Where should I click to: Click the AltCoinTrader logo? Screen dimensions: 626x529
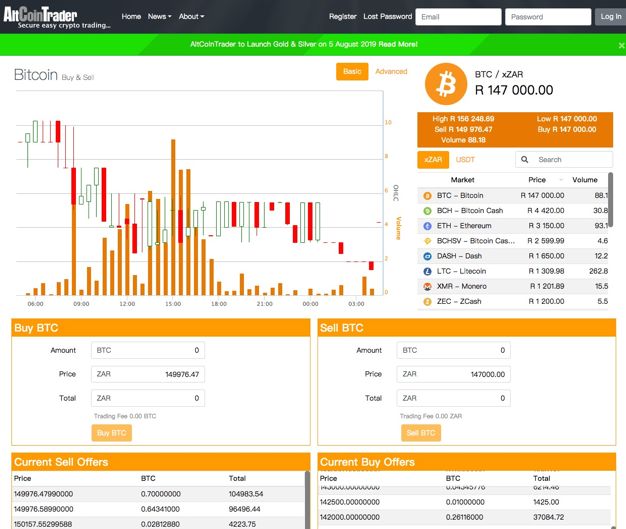[57, 18]
